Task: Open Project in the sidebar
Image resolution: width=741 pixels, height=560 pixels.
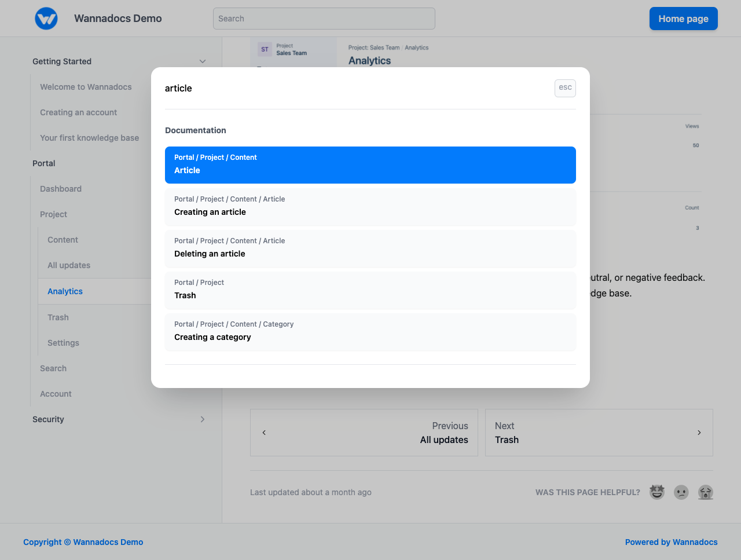Action: [x=53, y=214]
